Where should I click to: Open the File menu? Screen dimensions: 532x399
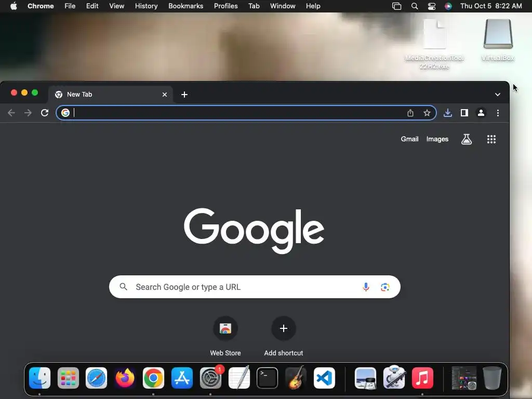tap(70, 6)
